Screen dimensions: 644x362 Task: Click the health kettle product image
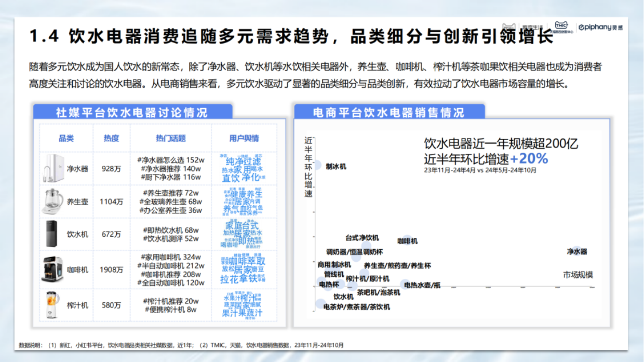pyautogui.click(x=53, y=201)
